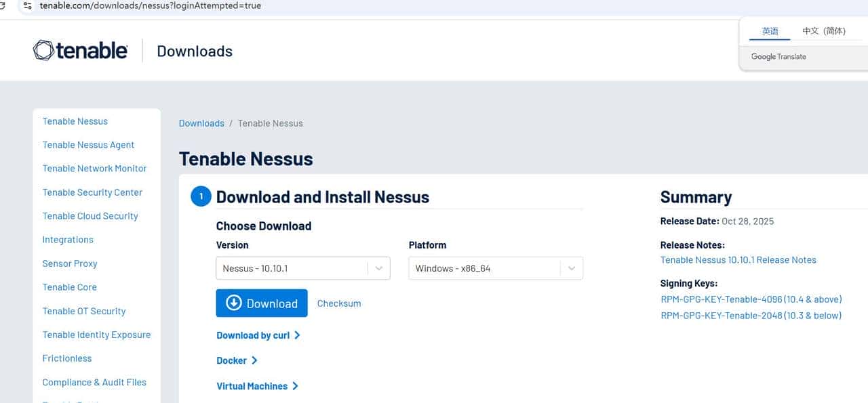Switch translation to 中文（简体） tab

[x=824, y=31]
